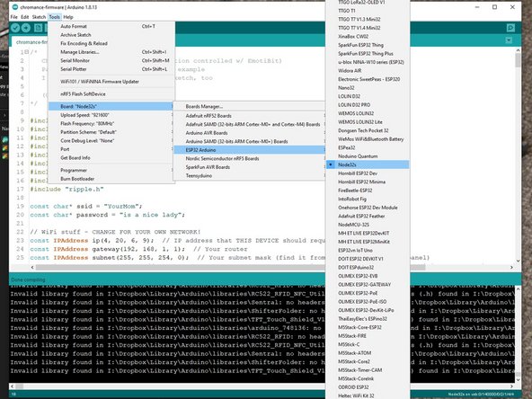Select TTGO T1 board

click(x=368, y=11)
